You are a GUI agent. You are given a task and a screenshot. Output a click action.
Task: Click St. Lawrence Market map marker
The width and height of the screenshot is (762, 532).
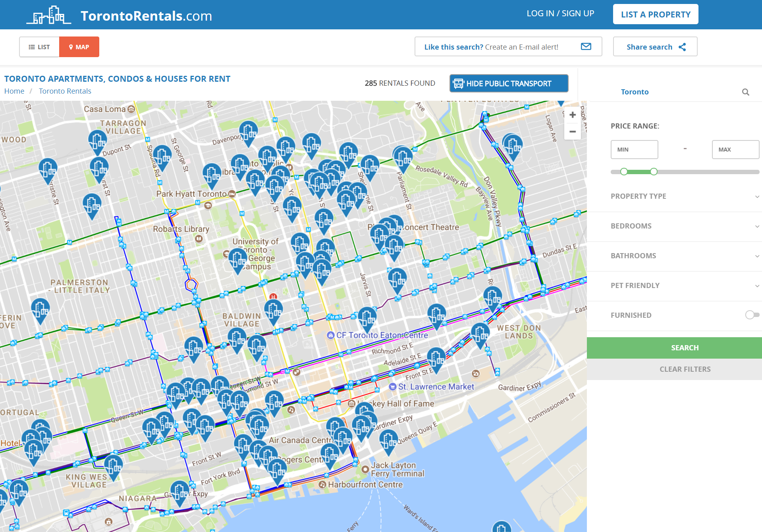click(392, 387)
